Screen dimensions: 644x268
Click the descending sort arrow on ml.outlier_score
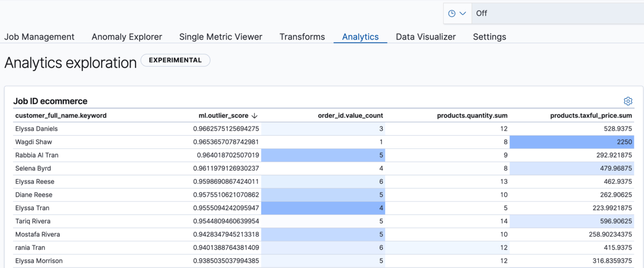(x=255, y=116)
